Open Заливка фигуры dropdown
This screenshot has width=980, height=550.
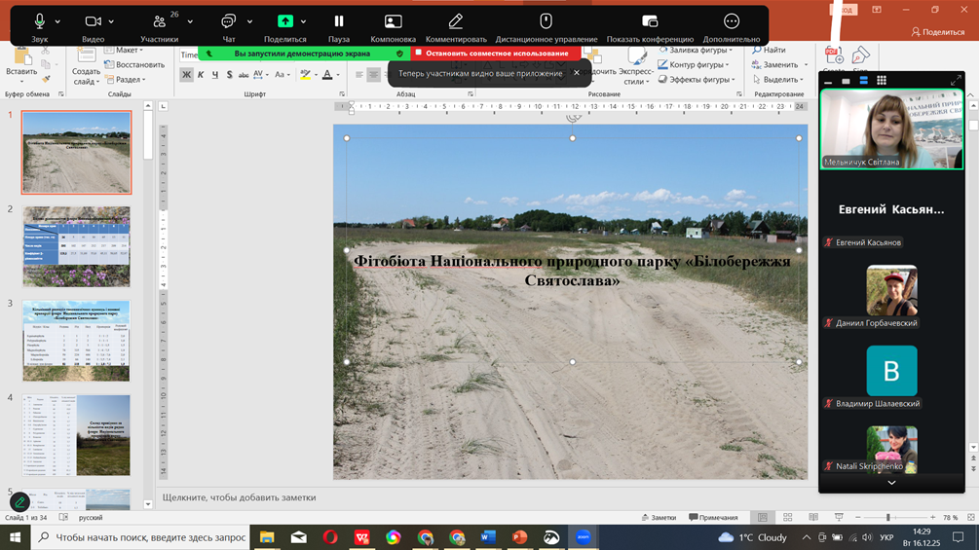(x=696, y=50)
